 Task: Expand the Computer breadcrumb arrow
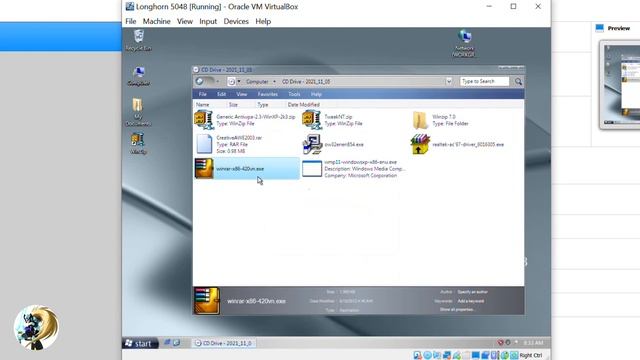pos(274,82)
